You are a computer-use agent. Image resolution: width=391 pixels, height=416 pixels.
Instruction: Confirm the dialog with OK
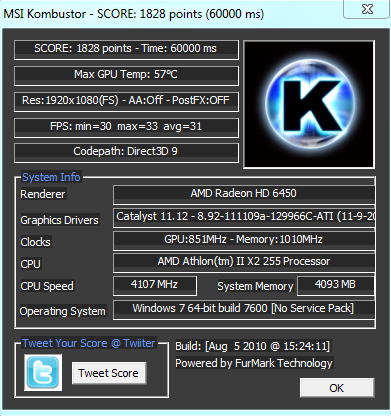337,388
